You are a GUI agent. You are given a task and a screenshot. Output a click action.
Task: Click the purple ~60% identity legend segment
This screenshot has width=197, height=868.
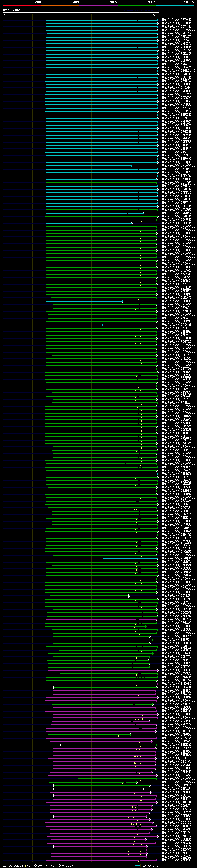[98, 6]
